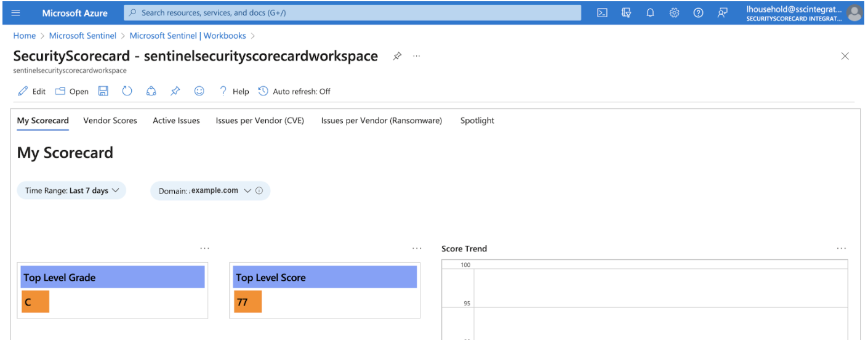Click the Top Level Grade header
Image resolution: width=868 pixels, height=340 pixels.
113,277
